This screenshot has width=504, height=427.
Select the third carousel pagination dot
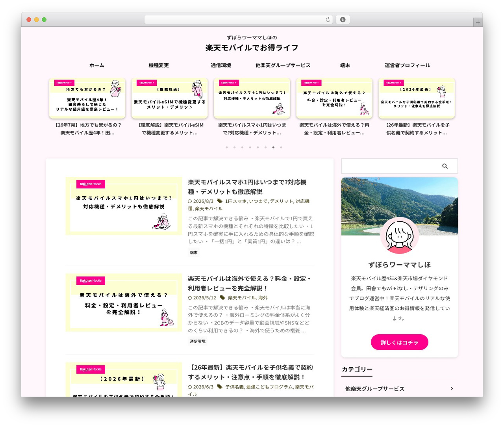point(242,147)
